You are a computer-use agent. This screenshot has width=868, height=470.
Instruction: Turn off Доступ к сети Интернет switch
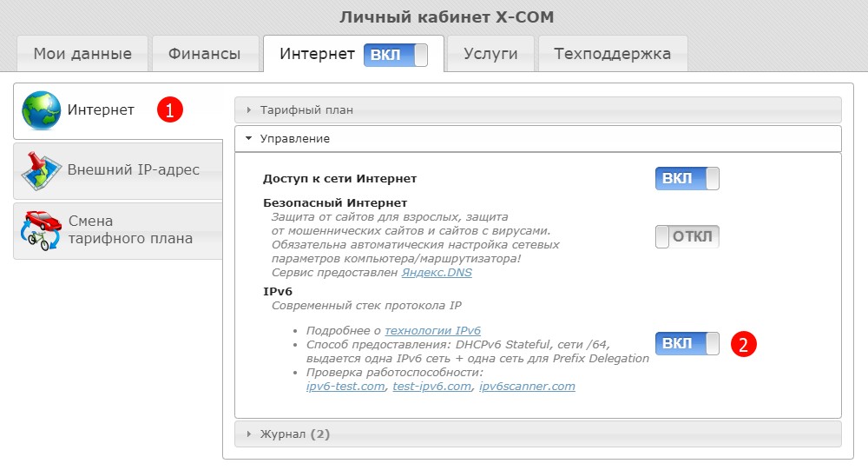[687, 179]
